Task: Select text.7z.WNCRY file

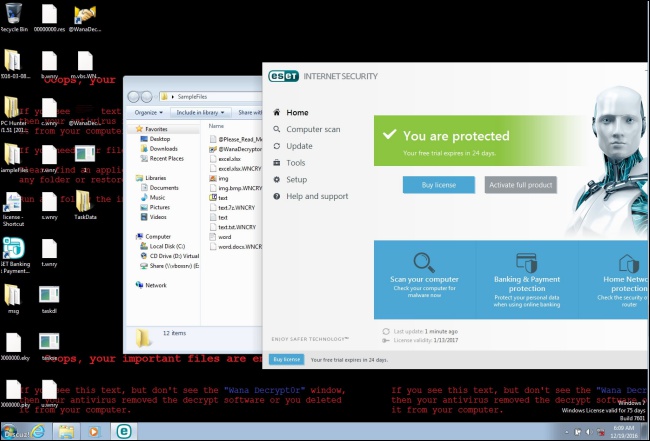Action: coord(233,208)
